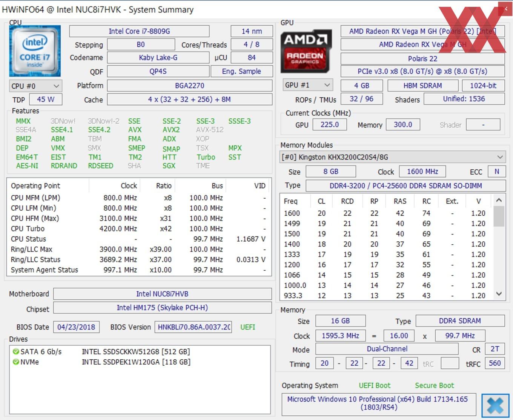The height and width of the screenshot is (420, 513).
Task: Click the Intel Core i7-8809G name field
Action: pyautogui.click(x=139, y=31)
